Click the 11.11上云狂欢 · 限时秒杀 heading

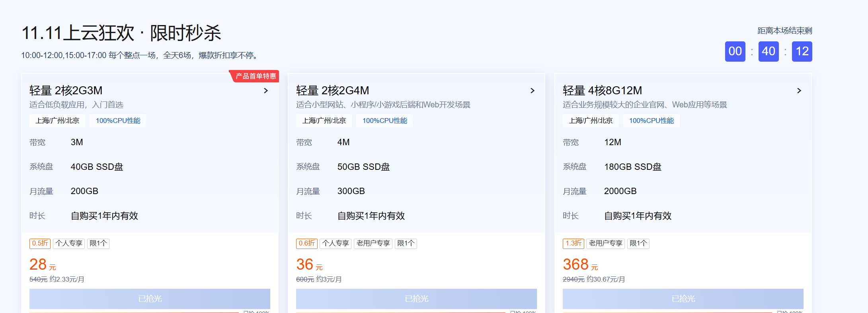(121, 33)
